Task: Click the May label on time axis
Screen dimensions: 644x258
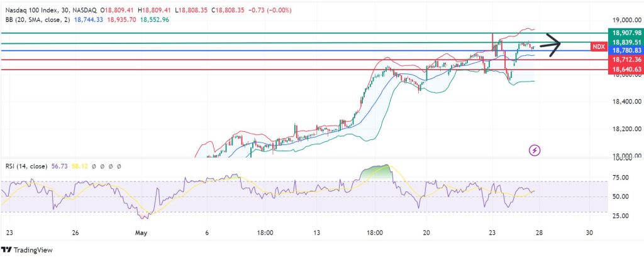Action: pyautogui.click(x=142, y=232)
